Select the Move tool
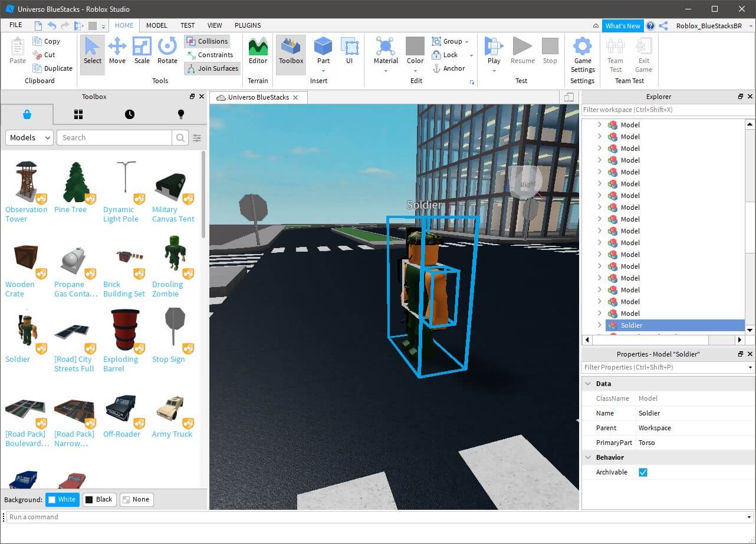The image size is (756, 544). click(117, 51)
